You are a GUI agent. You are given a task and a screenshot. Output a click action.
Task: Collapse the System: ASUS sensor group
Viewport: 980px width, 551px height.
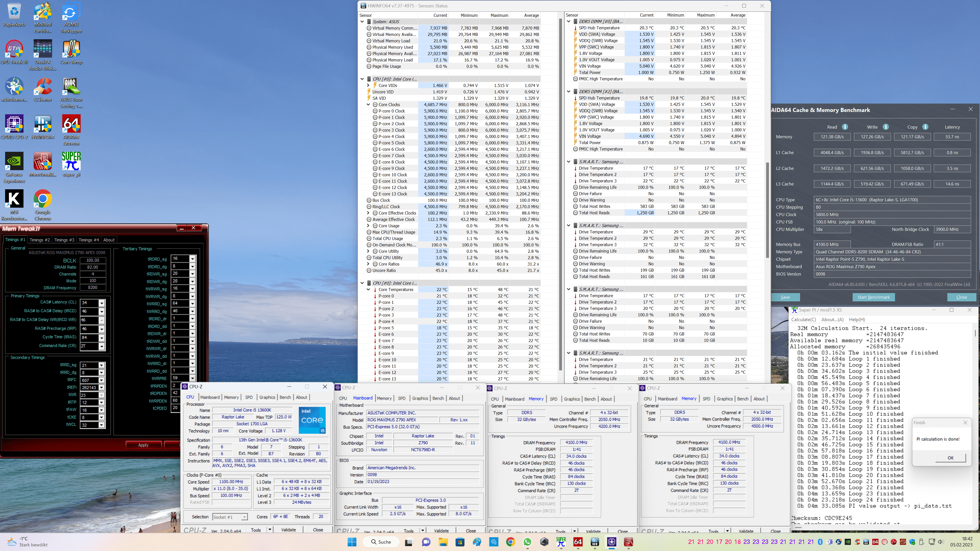[362, 22]
